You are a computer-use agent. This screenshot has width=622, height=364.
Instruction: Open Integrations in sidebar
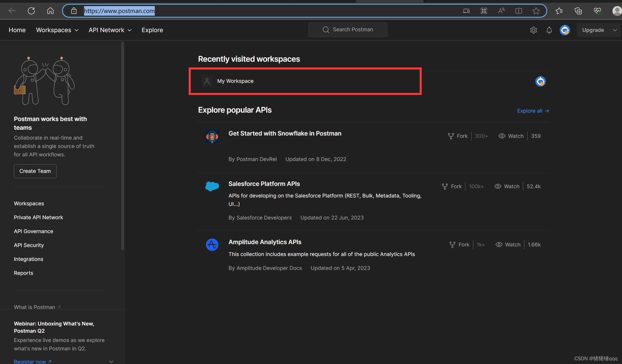[28, 259]
